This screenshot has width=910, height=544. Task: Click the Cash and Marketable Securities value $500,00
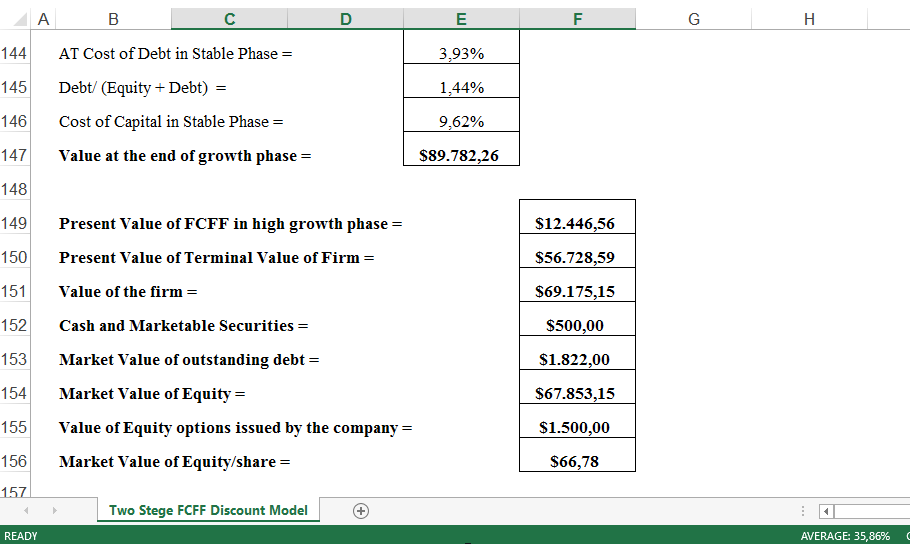point(576,326)
